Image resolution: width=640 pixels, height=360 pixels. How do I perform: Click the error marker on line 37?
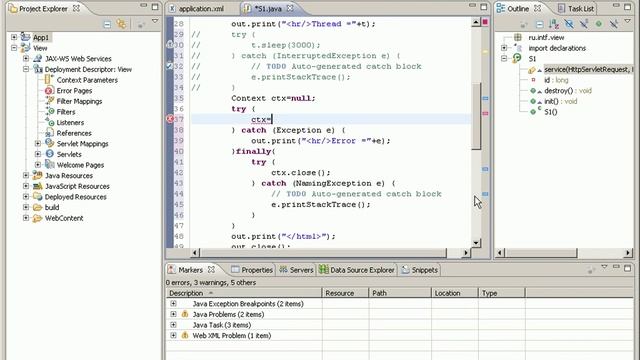(x=170, y=119)
